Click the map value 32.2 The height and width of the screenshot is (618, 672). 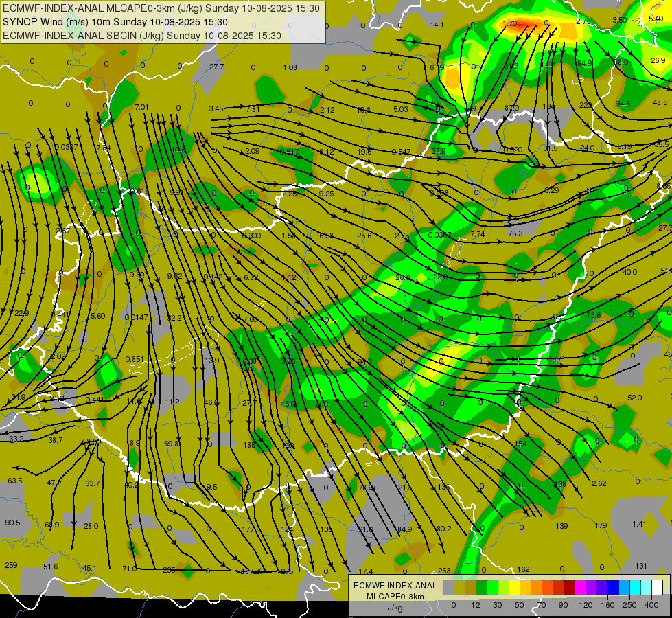[174, 318]
